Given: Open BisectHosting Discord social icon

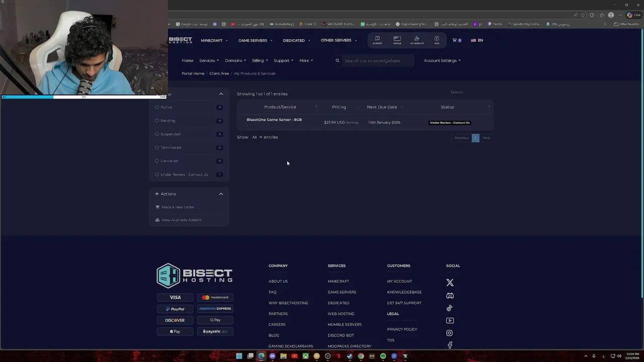Looking at the screenshot, I should click(450, 296).
